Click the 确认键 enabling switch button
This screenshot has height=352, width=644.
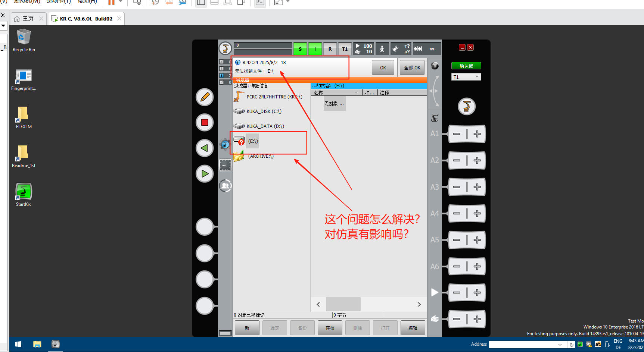click(x=466, y=66)
